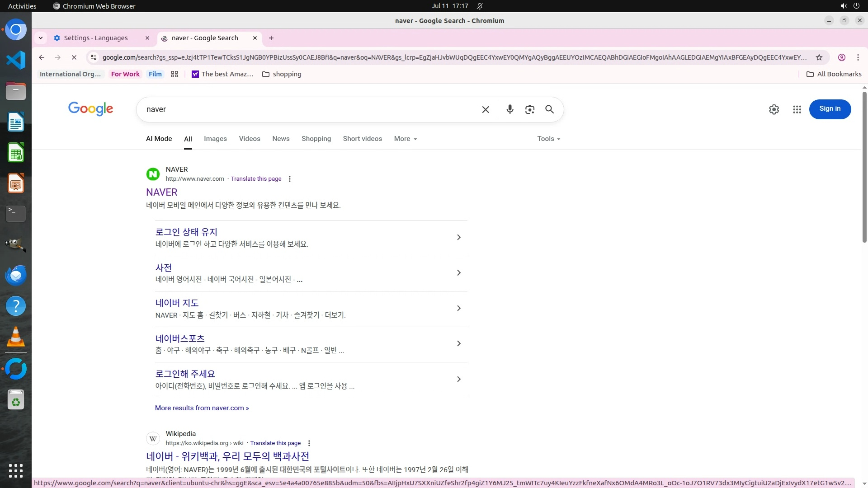Open Visual Studio Code from dock
The height and width of the screenshot is (488, 868).
coord(16,60)
